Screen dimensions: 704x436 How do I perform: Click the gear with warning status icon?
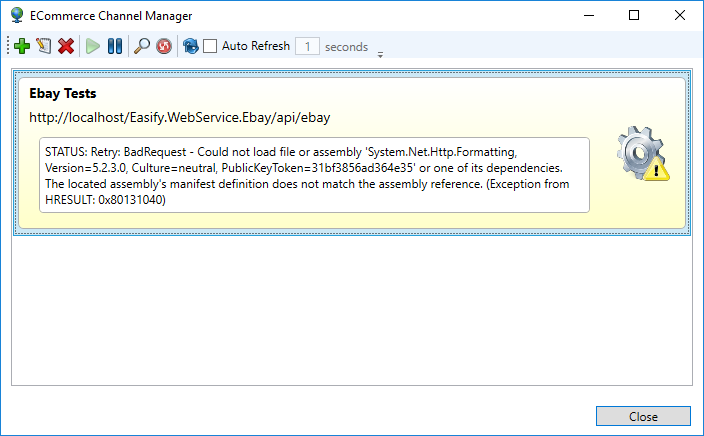(642, 154)
